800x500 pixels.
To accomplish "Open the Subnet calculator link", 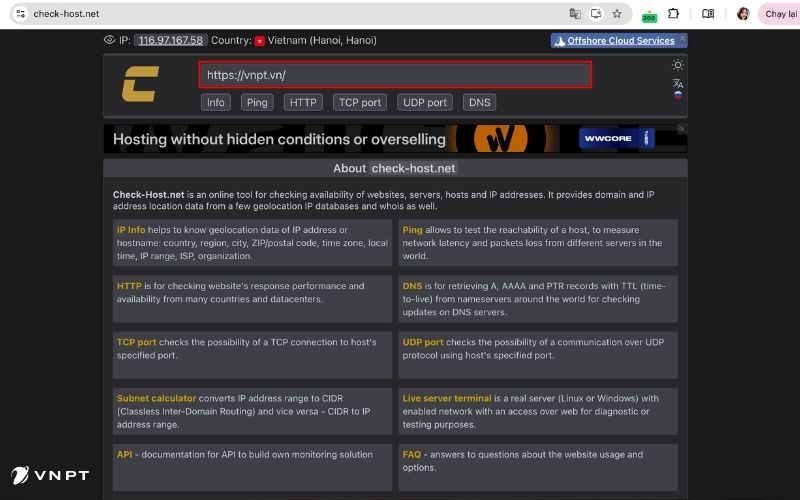I will [x=156, y=398].
